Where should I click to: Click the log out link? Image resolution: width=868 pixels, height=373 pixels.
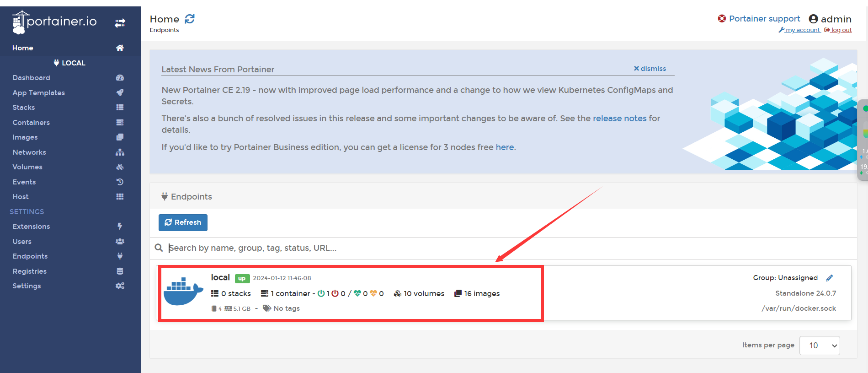(x=838, y=30)
